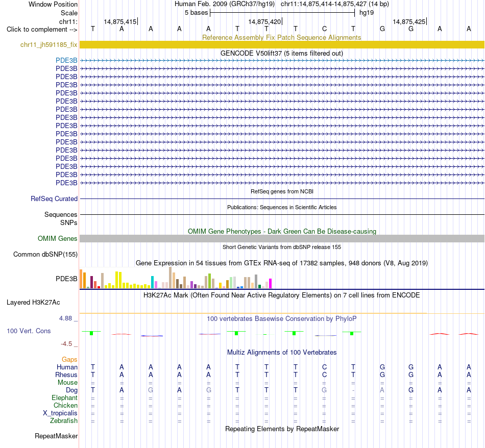Open the GTEx Gene Expression track title

282,263
